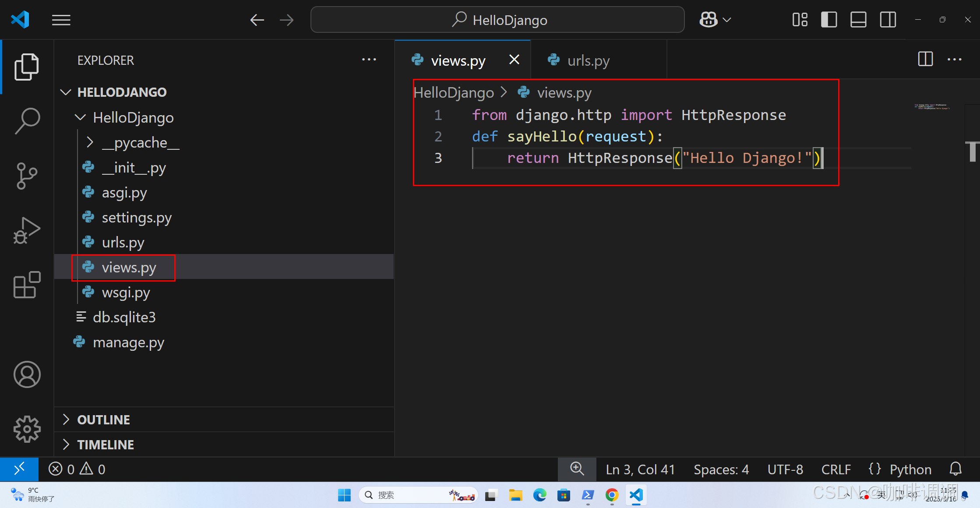Click the editor vertical scrollbar slider
This screenshot has height=508, width=980.
(972, 152)
